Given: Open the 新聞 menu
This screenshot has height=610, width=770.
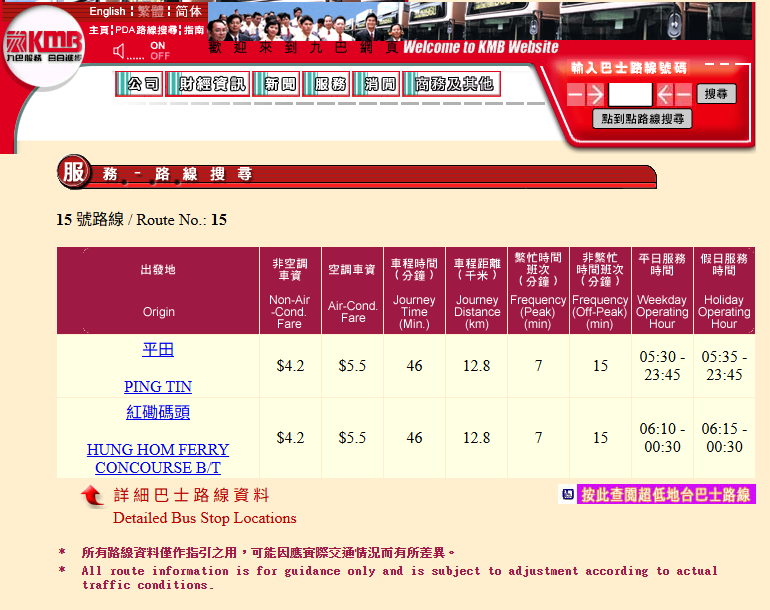Looking at the screenshot, I should (x=276, y=84).
